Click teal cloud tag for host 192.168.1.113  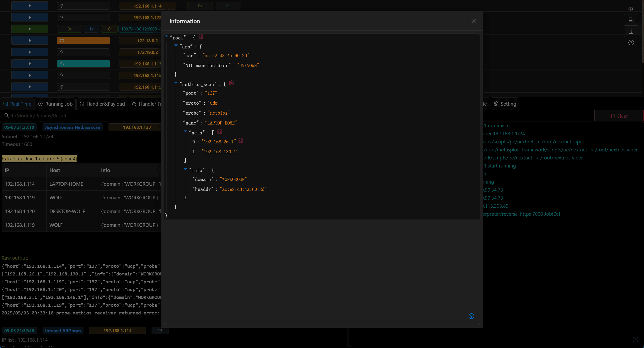tap(83, 64)
